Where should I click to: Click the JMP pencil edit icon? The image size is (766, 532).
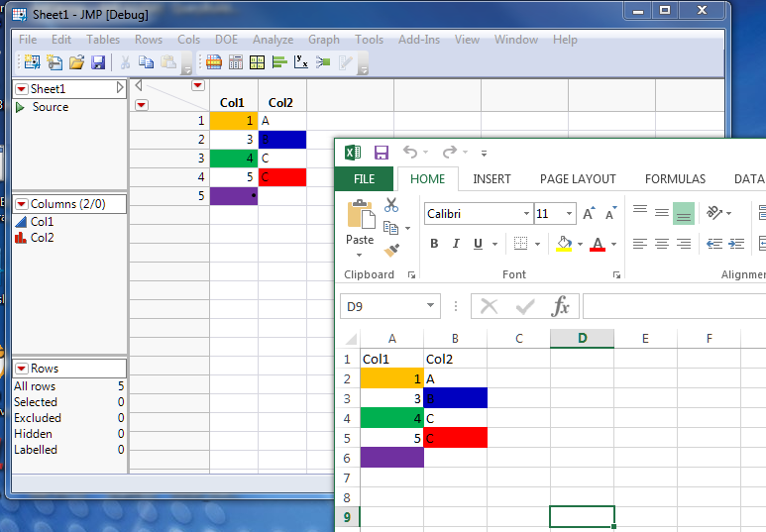(346, 62)
